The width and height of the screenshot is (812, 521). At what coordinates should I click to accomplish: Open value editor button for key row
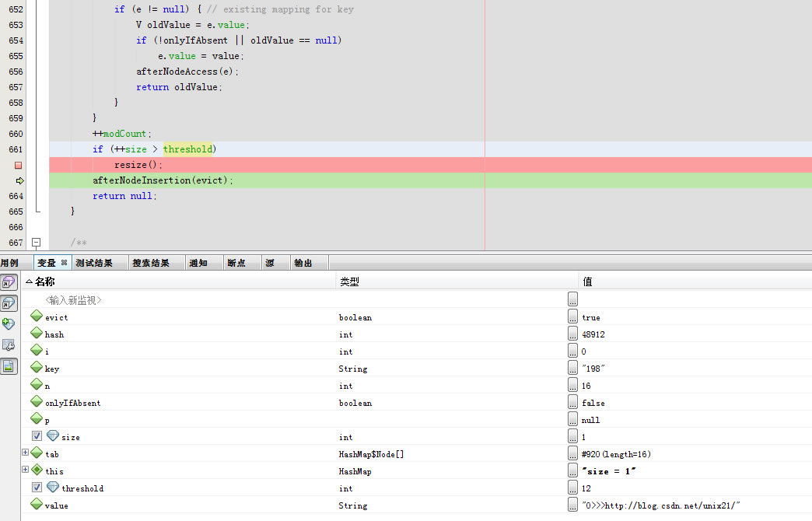(x=572, y=368)
